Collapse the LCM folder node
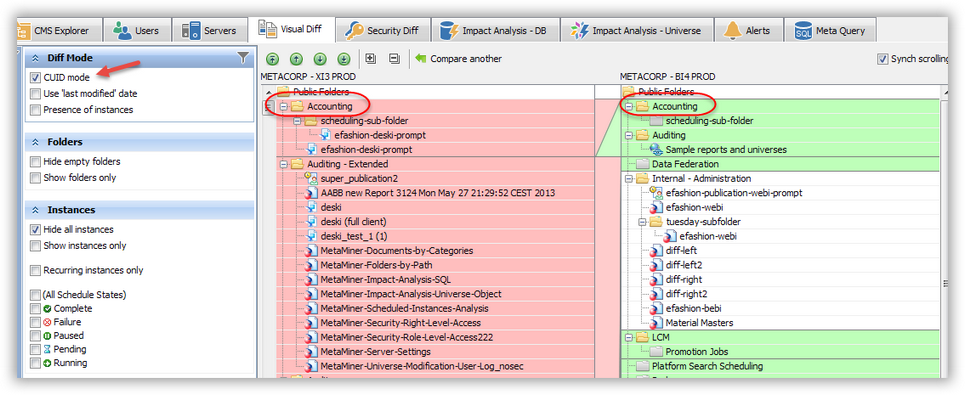965x395 pixels. (x=628, y=337)
